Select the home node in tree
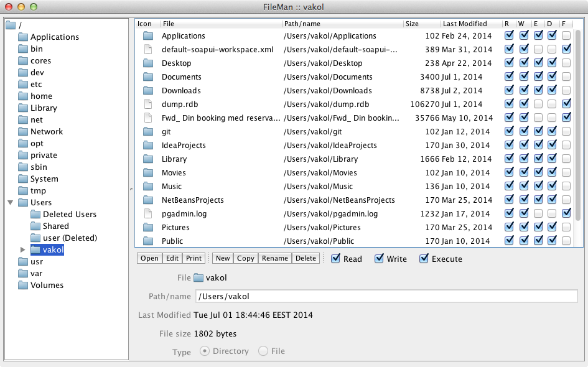Screen dimensions: 588x367 41,96
